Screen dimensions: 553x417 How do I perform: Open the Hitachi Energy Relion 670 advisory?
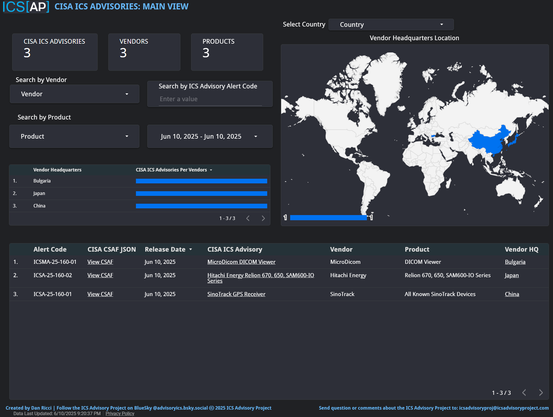click(260, 278)
